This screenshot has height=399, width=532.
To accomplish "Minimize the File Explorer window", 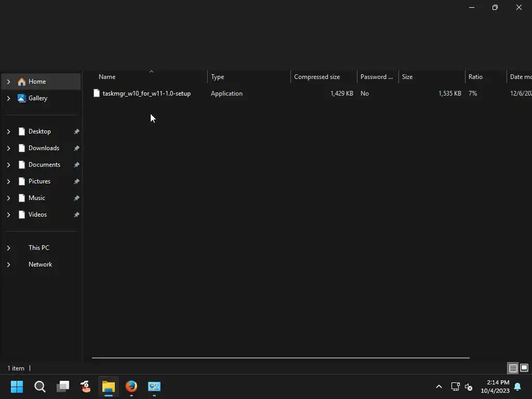I will (472, 7).
